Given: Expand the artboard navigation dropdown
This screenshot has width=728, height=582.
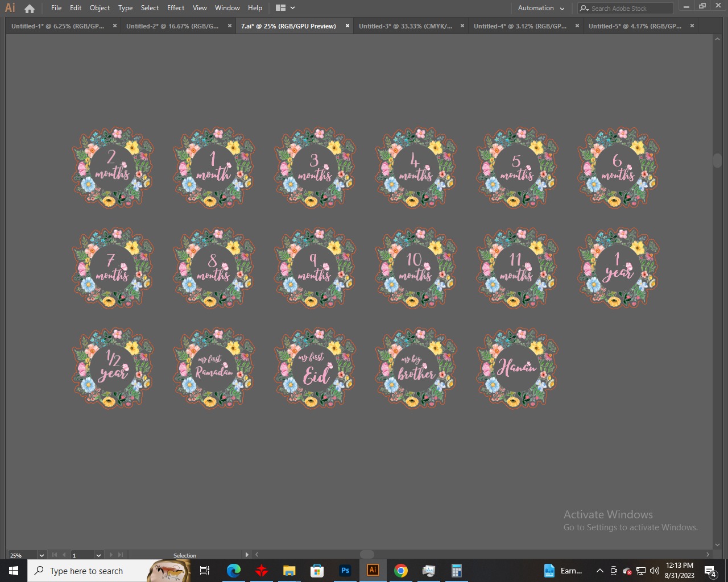Looking at the screenshot, I should (x=98, y=555).
